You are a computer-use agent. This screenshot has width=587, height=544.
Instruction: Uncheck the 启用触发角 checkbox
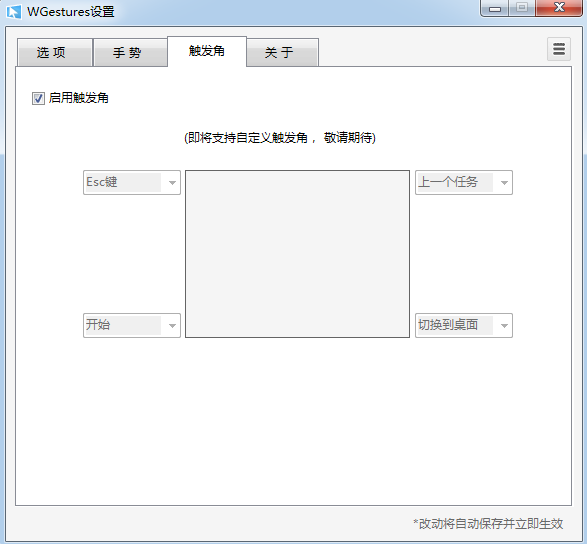[38, 98]
